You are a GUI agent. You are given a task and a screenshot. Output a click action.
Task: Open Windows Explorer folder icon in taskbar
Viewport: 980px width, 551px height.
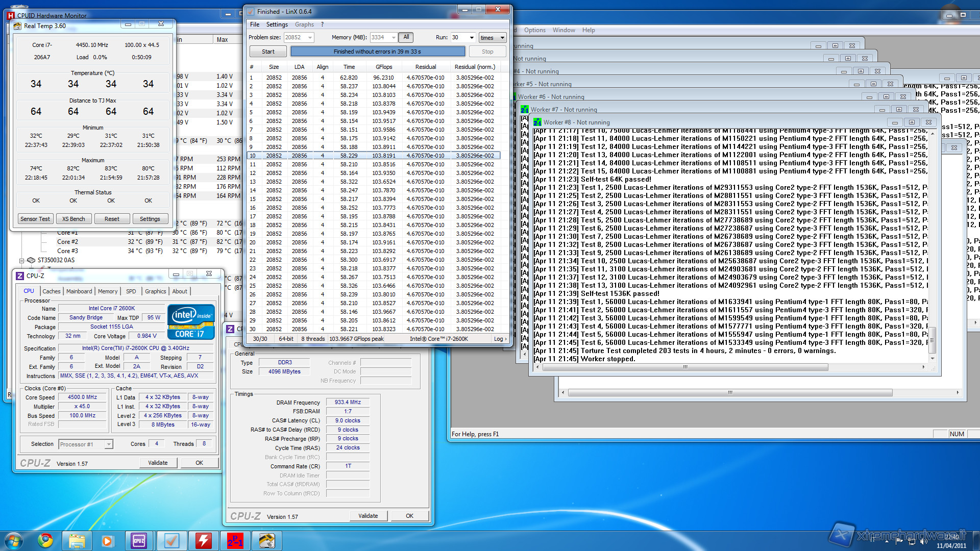(x=77, y=540)
